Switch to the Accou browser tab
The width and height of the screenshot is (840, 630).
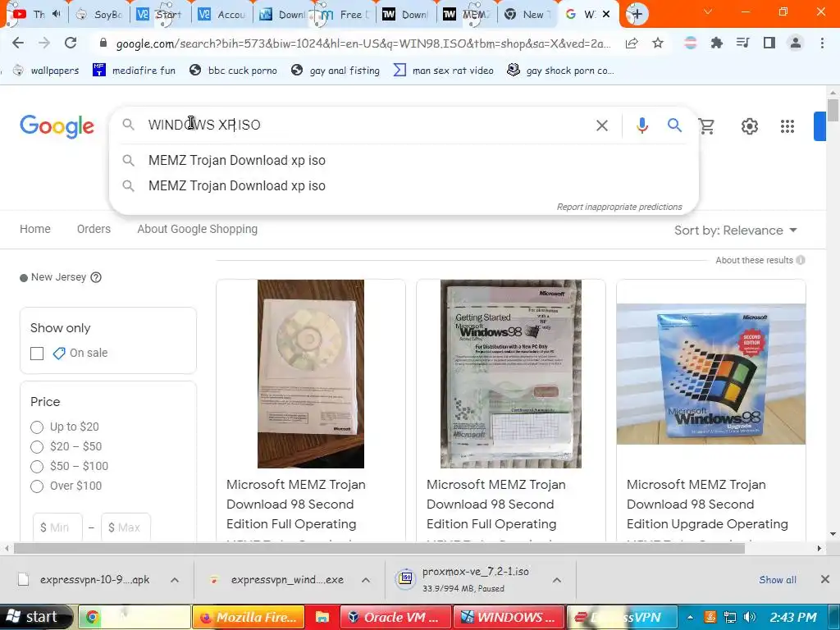tap(221, 15)
